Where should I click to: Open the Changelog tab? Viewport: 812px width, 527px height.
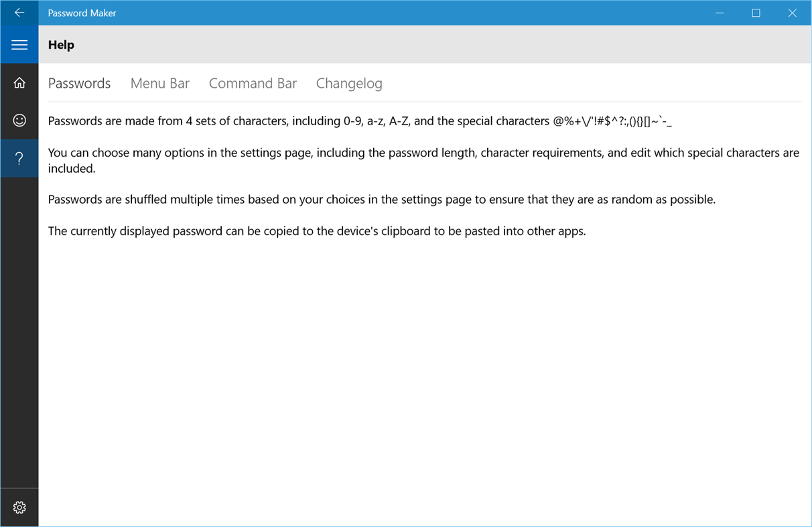pyautogui.click(x=349, y=84)
